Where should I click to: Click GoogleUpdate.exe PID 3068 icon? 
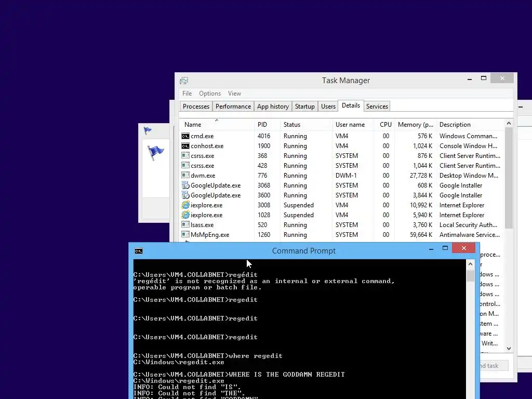coord(185,185)
